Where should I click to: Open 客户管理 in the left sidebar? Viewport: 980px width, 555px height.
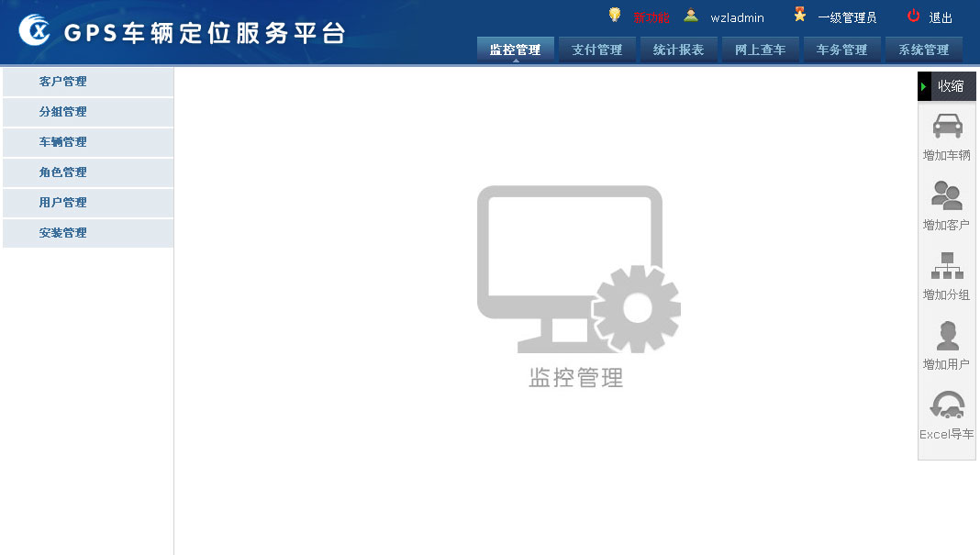pos(63,82)
